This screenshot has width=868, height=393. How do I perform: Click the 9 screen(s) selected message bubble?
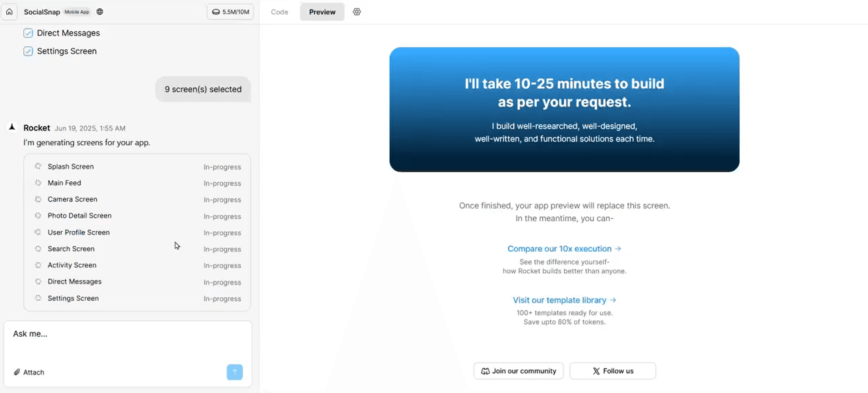203,89
